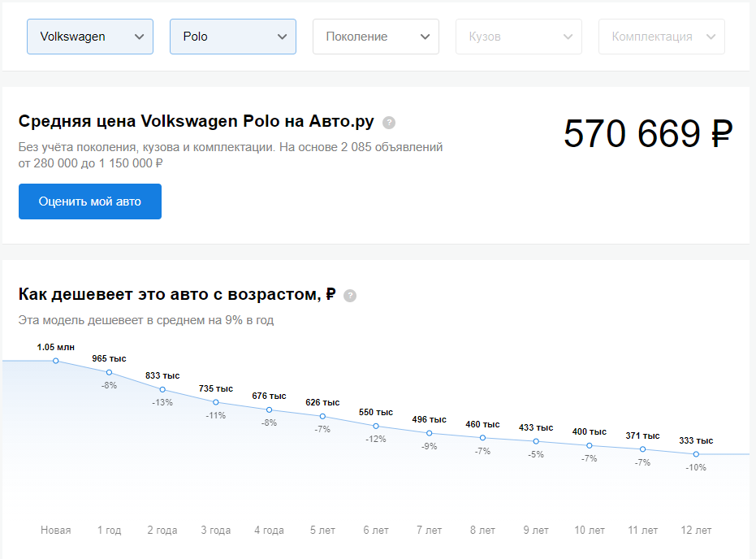
Task: Click the Средняя цена Volkswagen Polo heading
Action: 197,122
